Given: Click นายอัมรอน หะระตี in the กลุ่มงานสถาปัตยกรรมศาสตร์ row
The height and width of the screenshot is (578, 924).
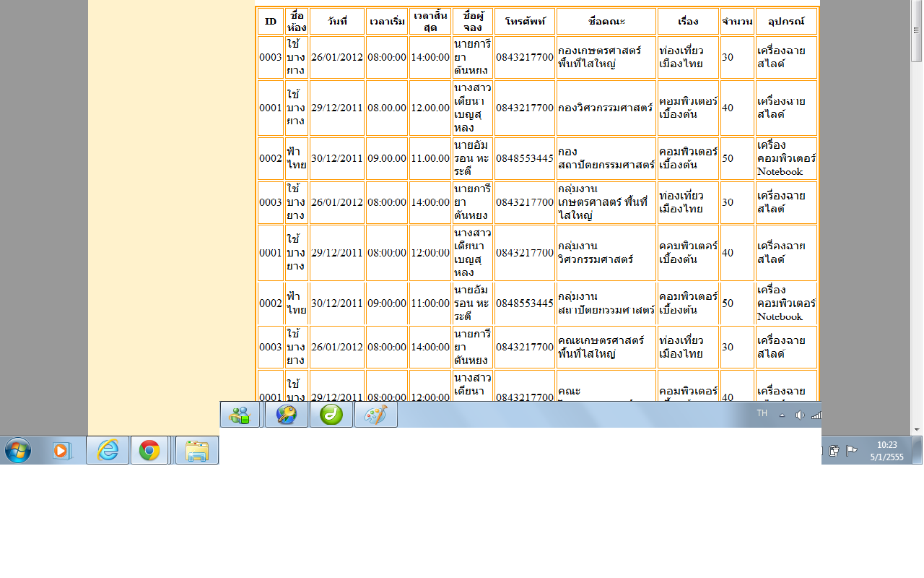Looking at the screenshot, I should (x=473, y=303).
